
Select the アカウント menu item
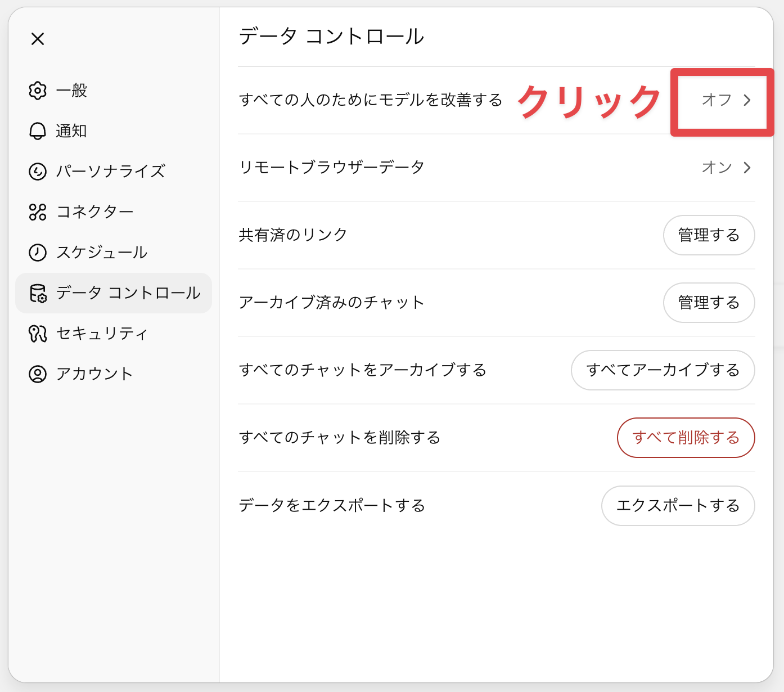tap(94, 374)
